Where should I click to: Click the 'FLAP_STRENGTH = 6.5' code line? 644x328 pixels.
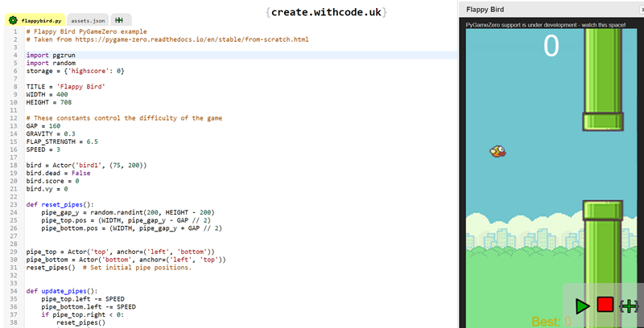pyautogui.click(x=62, y=141)
